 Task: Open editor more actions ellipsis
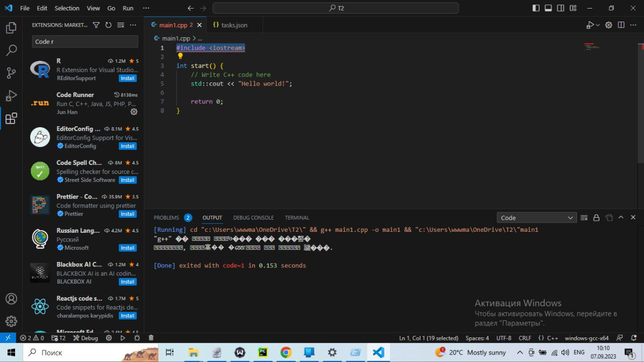633,25
